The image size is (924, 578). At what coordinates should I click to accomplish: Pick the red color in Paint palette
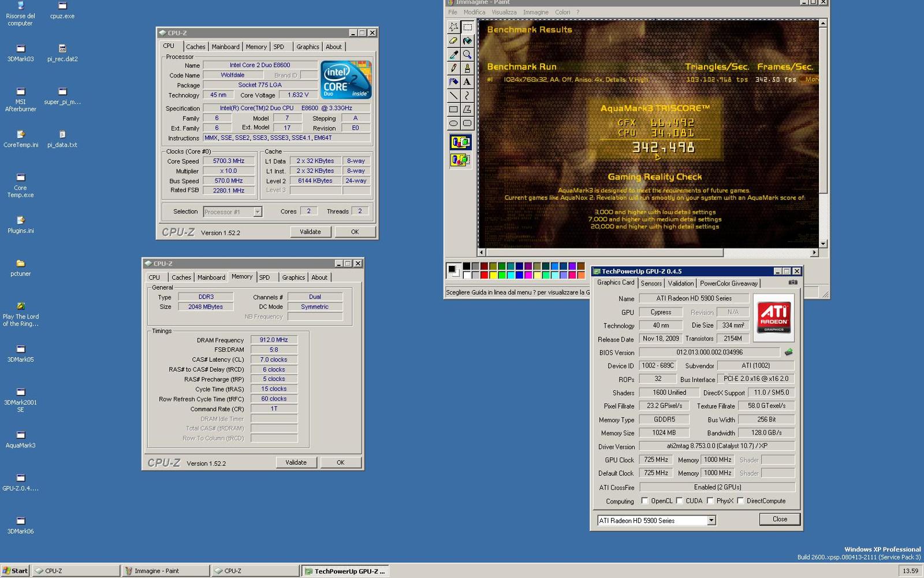[x=485, y=275]
